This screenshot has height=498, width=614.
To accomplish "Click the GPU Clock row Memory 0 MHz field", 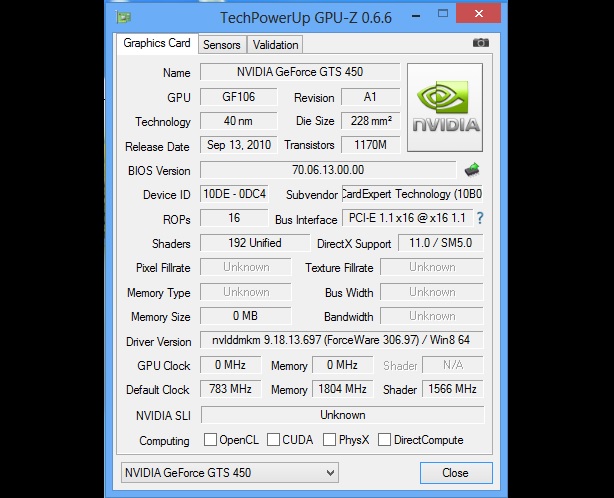I will pyautogui.click(x=343, y=365).
